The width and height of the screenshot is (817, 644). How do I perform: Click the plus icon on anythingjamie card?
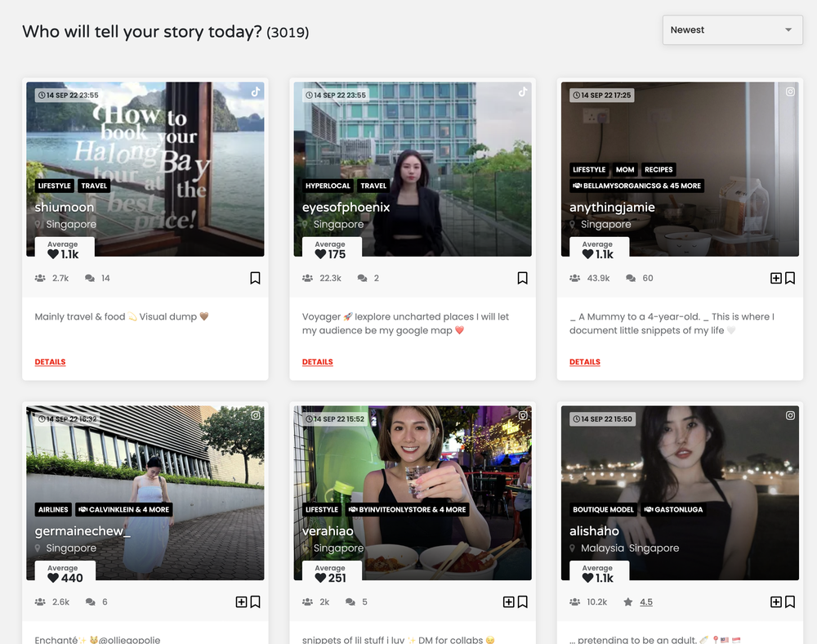pyautogui.click(x=776, y=278)
